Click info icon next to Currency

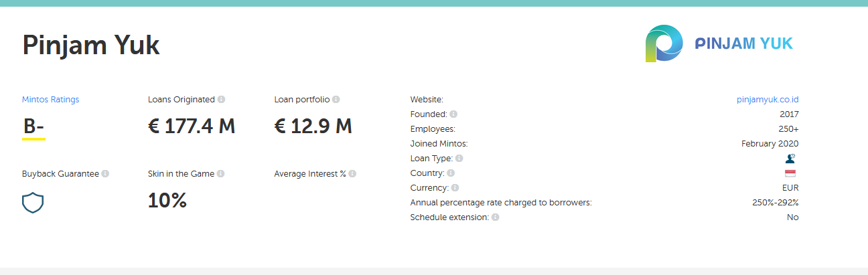[455, 188]
